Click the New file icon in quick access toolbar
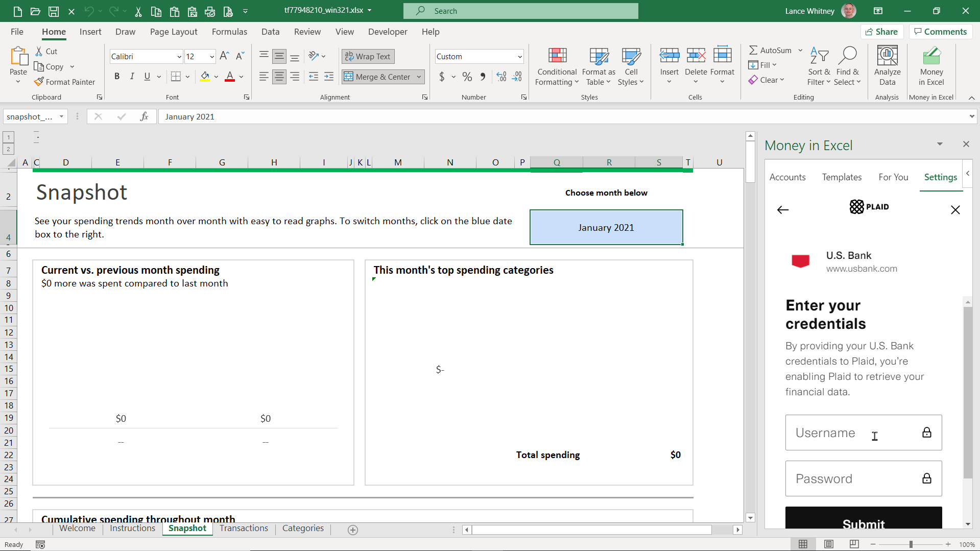This screenshot has width=980, height=551. pos(17,11)
